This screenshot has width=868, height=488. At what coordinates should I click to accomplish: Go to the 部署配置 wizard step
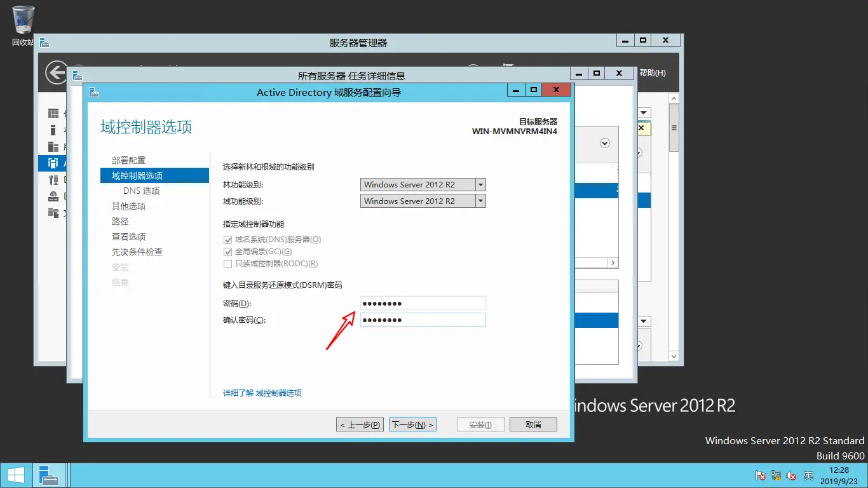[129, 160]
